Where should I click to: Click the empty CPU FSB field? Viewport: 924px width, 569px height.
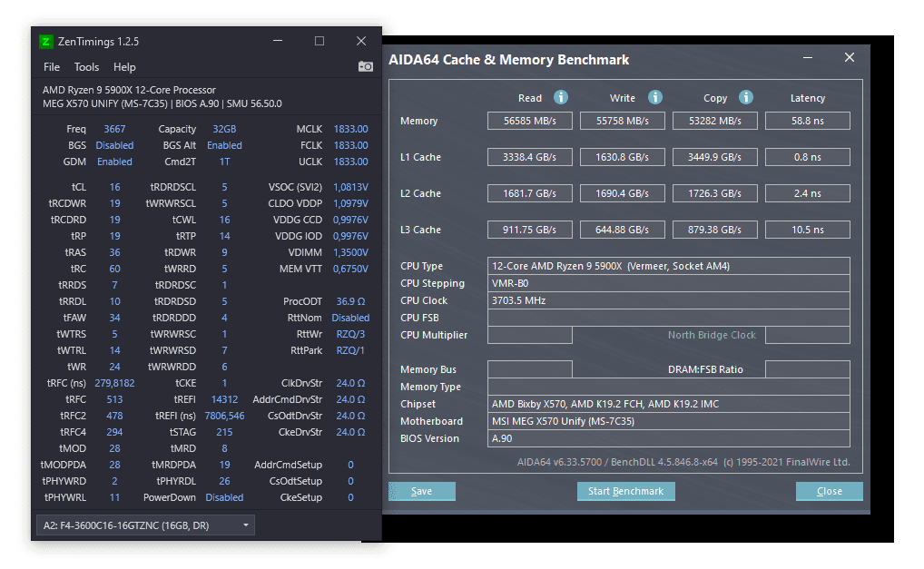pyautogui.click(x=668, y=318)
